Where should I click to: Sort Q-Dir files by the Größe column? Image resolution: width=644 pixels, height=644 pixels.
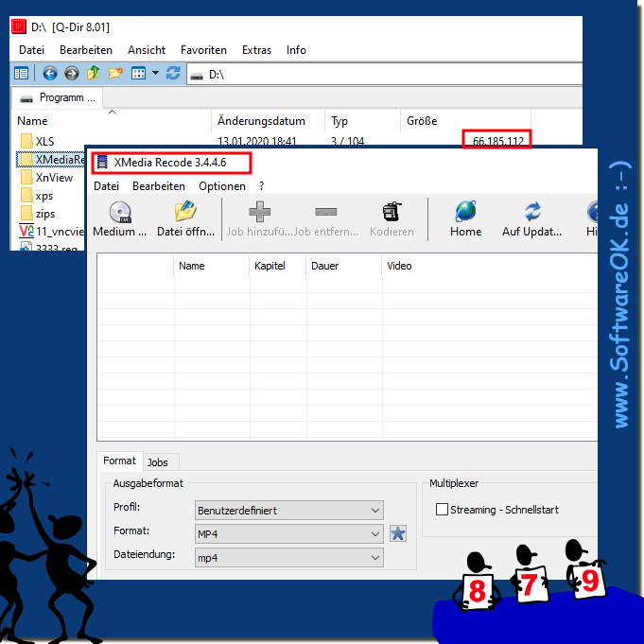[x=466, y=121]
